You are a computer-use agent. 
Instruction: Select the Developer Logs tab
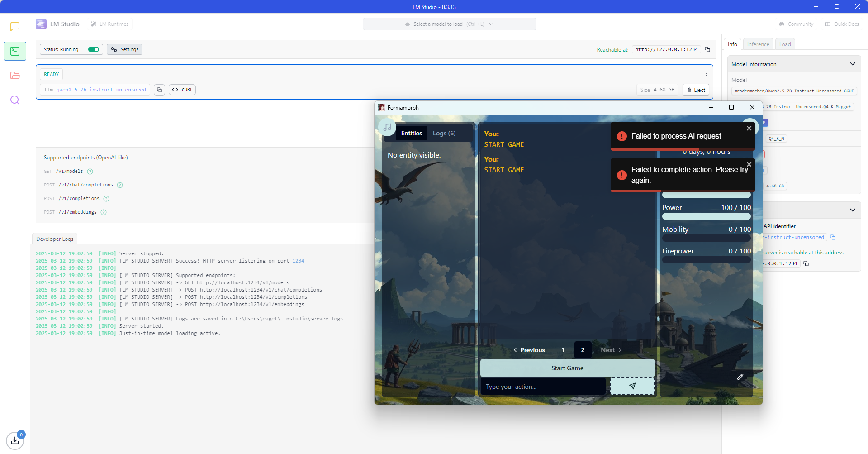[x=55, y=239]
